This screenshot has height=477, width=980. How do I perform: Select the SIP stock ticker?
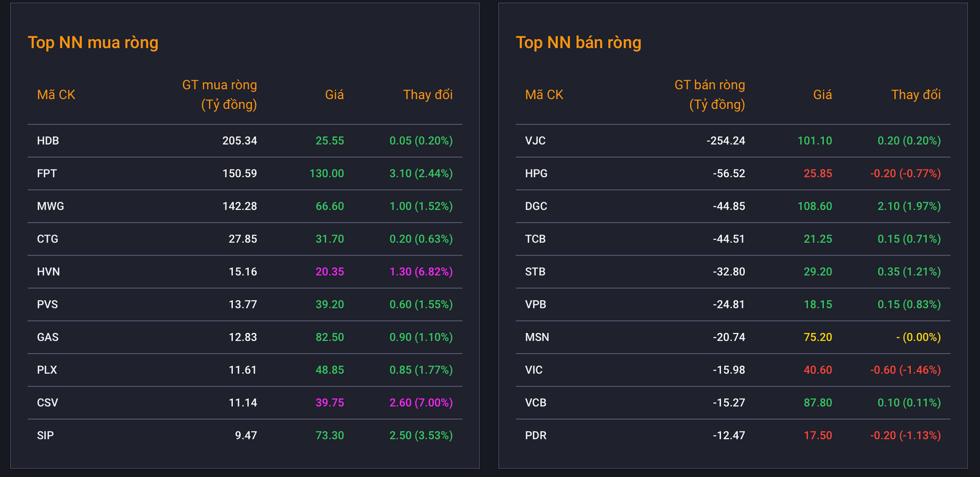pyautogui.click(x=45, y=435)
